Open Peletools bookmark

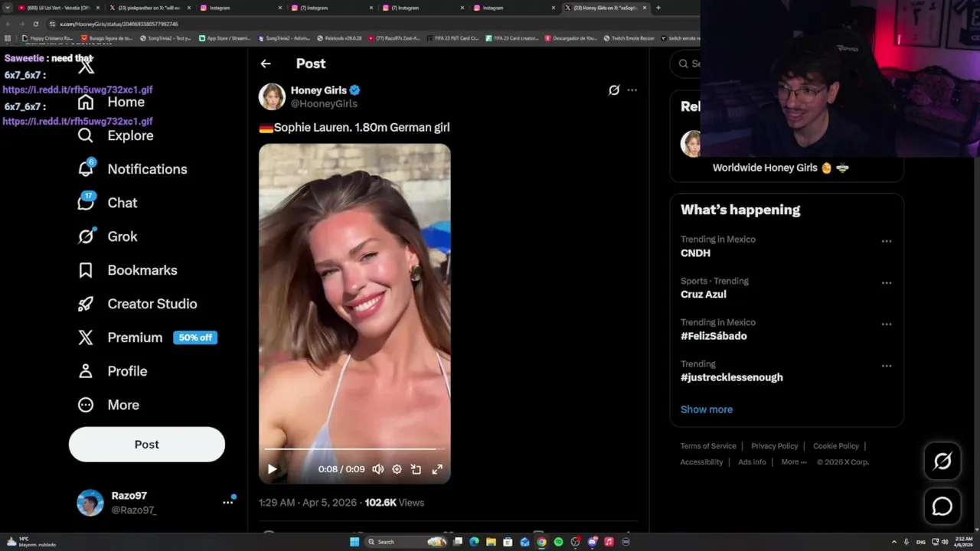click(338, 38)
